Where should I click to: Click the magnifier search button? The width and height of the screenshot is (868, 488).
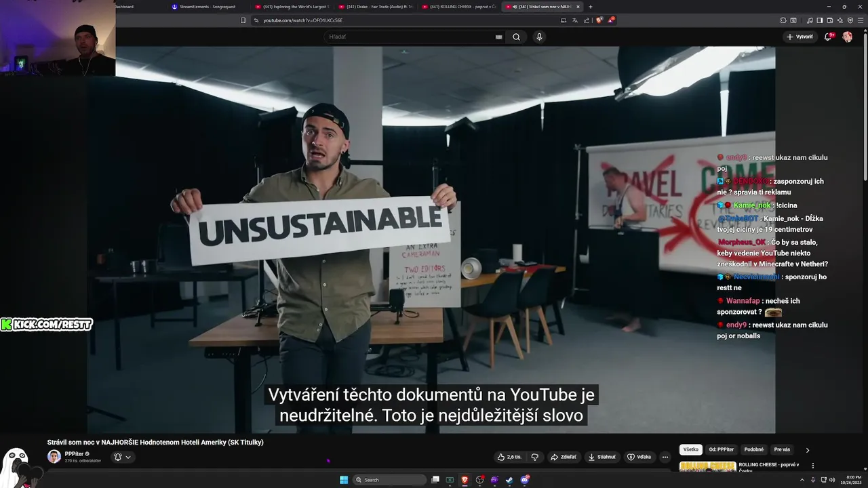(x=516, y=37)
